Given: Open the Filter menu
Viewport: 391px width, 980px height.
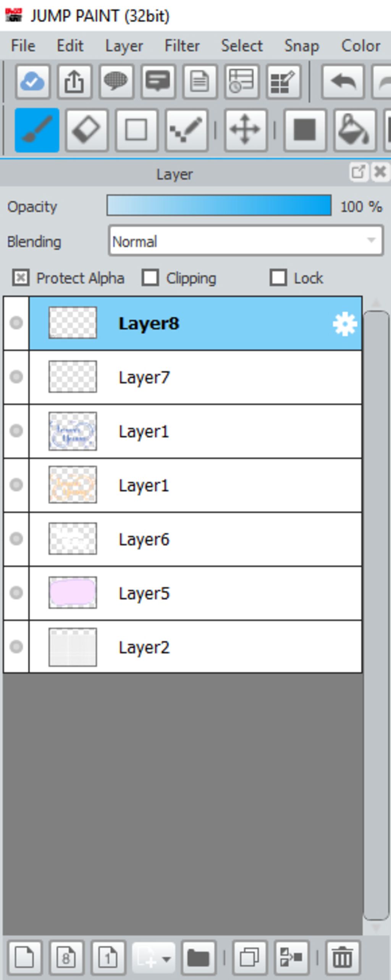Looking at the screenshot, I should [x=182, y=46].
